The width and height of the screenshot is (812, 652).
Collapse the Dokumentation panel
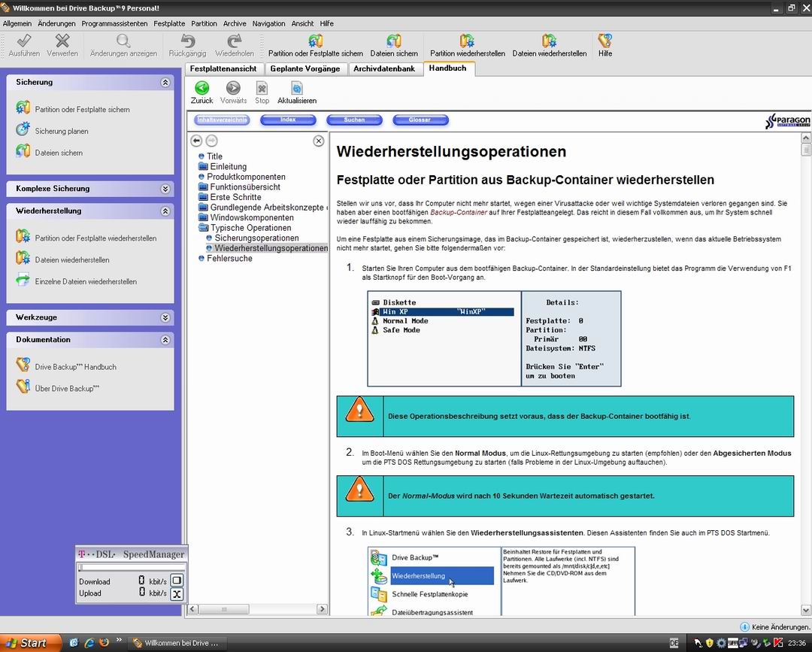click(165, 340)
